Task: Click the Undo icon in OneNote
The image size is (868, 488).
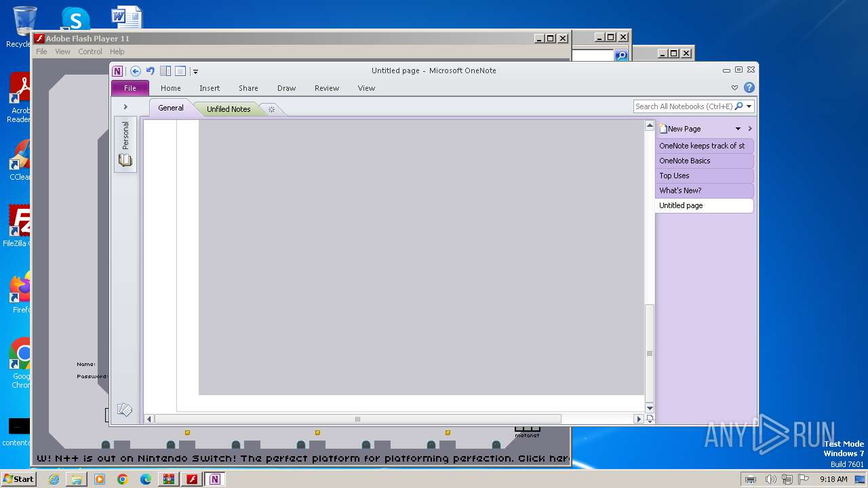Action: (151, 70)
